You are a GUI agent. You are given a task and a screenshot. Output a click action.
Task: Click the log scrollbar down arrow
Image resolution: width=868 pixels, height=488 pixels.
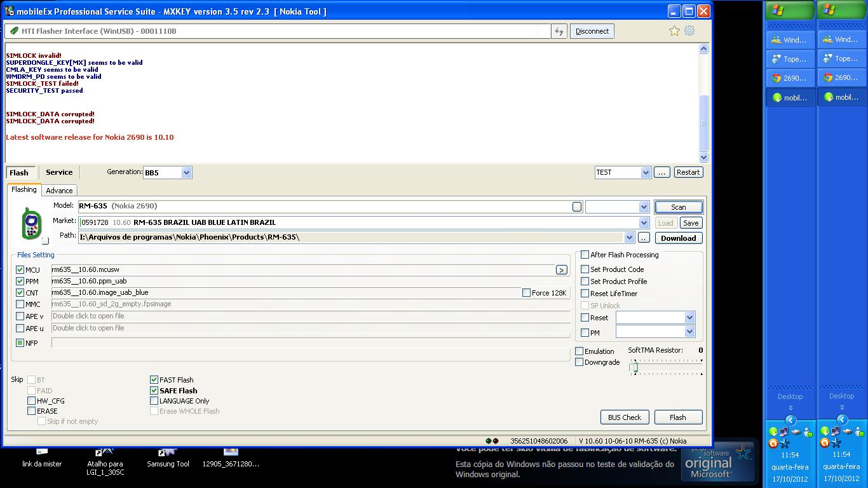[x=703, y=157]
